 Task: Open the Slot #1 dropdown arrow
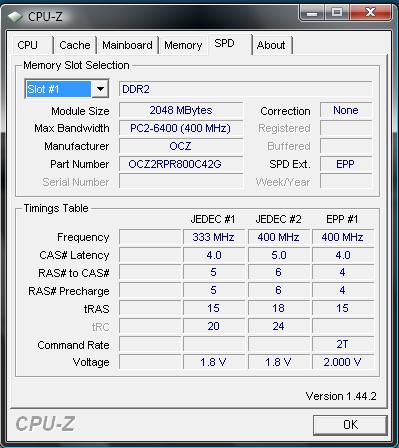click(100, 89)
